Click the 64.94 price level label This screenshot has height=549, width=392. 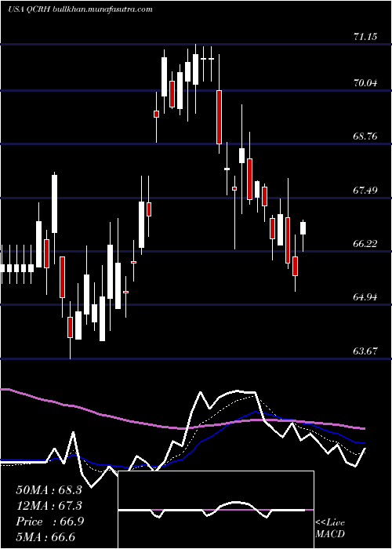pyautogui.click(x=365, y=297)
